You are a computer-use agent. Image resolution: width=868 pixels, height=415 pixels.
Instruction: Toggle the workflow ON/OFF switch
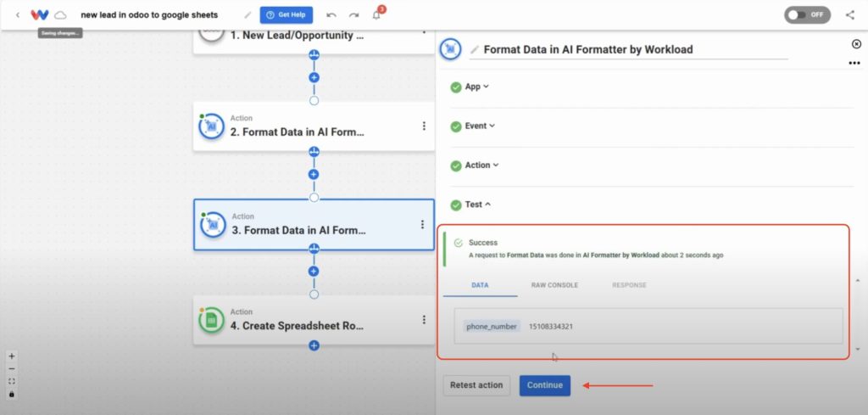(807, 15)
